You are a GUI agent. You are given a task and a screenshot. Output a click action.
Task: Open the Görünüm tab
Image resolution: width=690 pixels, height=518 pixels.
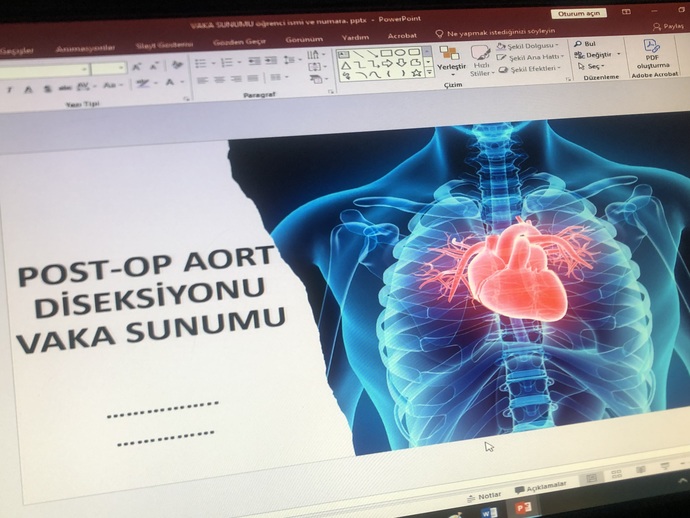(304, 39)
